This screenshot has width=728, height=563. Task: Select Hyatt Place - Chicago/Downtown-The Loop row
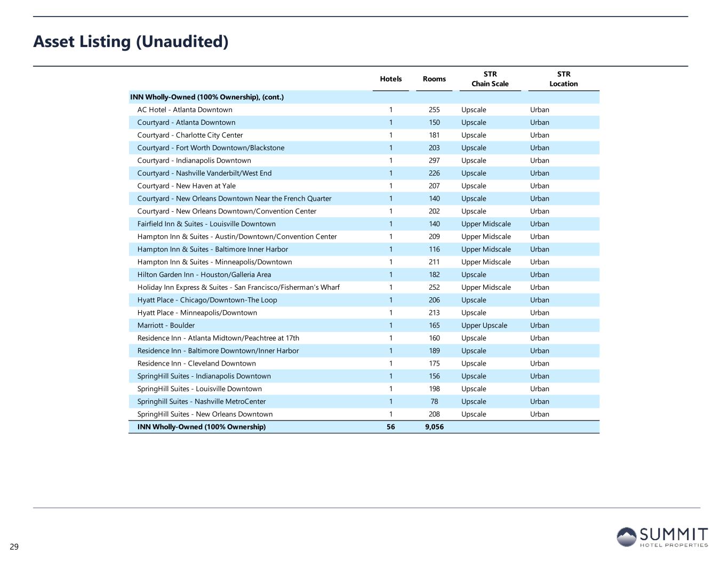207,300
